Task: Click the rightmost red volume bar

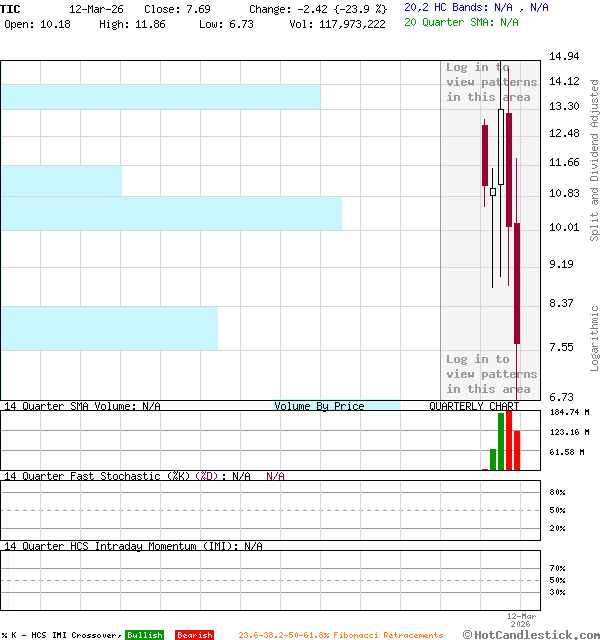Action: point(517,451)
